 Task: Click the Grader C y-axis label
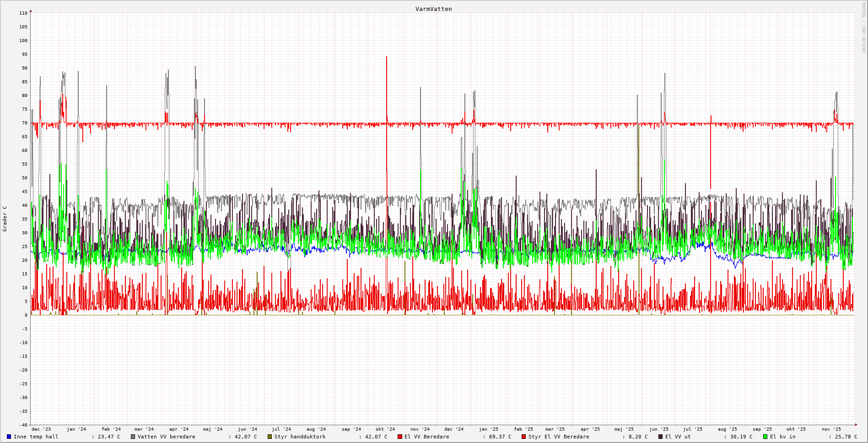coord(5,219)
